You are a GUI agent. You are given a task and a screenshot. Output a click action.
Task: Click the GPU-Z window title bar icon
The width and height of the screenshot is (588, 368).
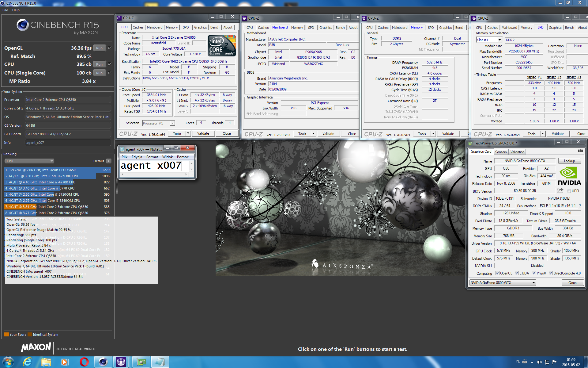470,143
